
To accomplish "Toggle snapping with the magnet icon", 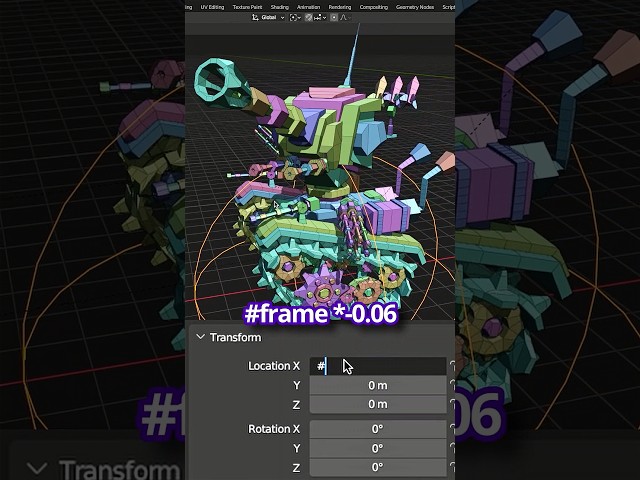I will 309,18.
